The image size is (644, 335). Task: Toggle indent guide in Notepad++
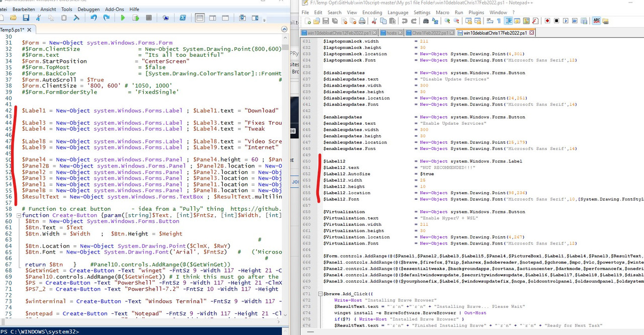(508, 21)
